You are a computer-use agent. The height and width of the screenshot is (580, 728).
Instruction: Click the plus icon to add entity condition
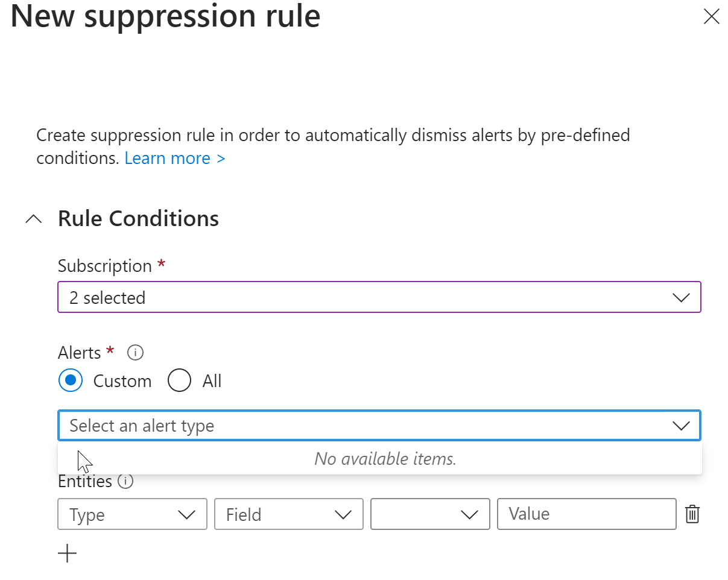point(67,553)
